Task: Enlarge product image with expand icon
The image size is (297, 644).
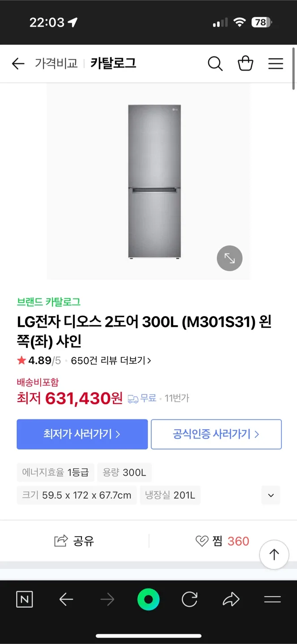Action: point(229,258)
